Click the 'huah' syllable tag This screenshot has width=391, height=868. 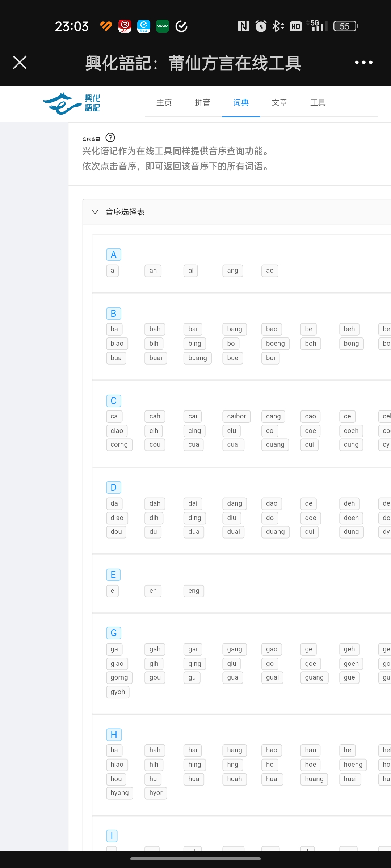click(235, 779)
